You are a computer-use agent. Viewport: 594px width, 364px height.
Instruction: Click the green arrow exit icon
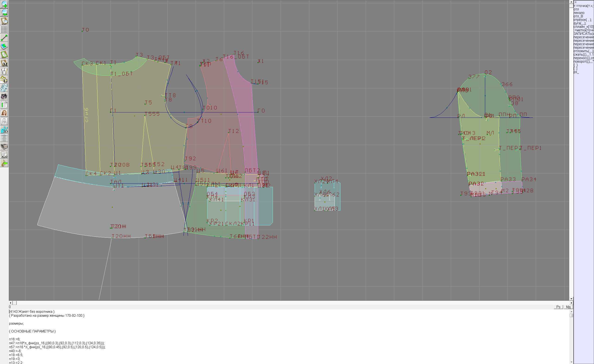4,163
